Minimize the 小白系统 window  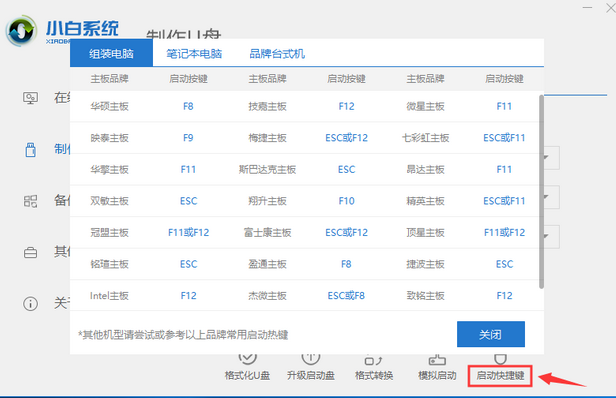[587, 8]
